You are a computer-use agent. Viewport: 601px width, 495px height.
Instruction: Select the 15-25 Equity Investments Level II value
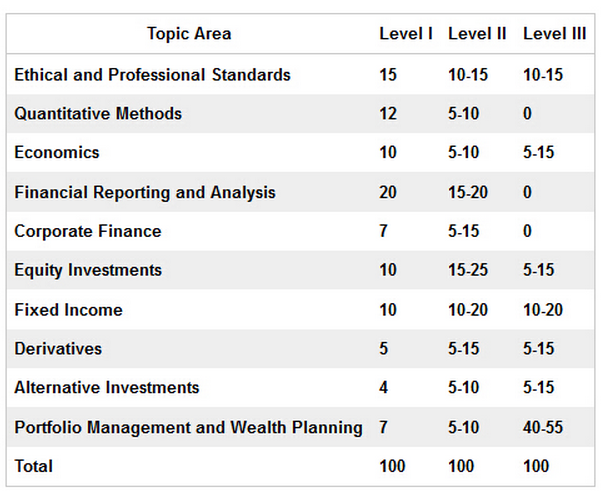[468, 270]
